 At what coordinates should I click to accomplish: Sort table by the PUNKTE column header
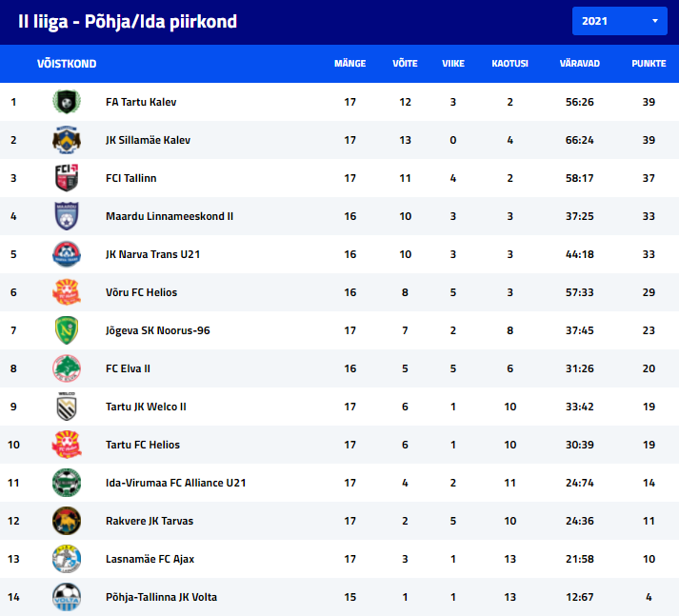pos(649,64)
